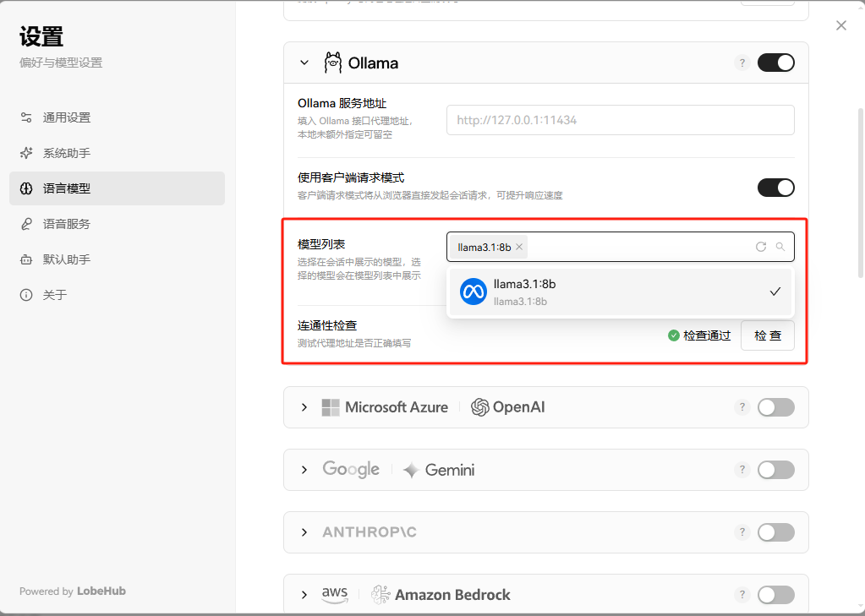
Task: Remove the llama3.1:8b tag with its x
Action: coord(519,247)
